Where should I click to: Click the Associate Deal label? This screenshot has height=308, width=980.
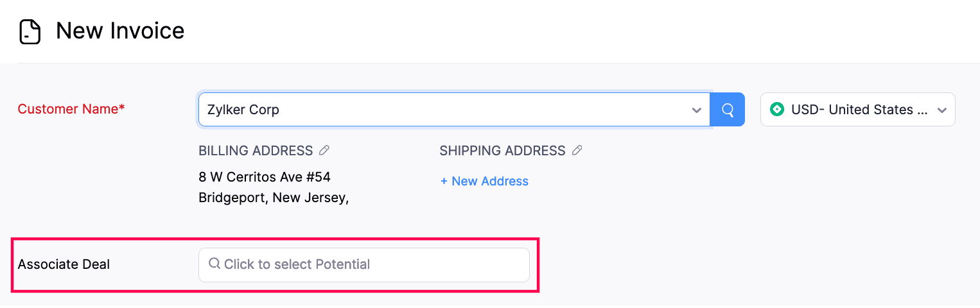[x=64, y=264]
